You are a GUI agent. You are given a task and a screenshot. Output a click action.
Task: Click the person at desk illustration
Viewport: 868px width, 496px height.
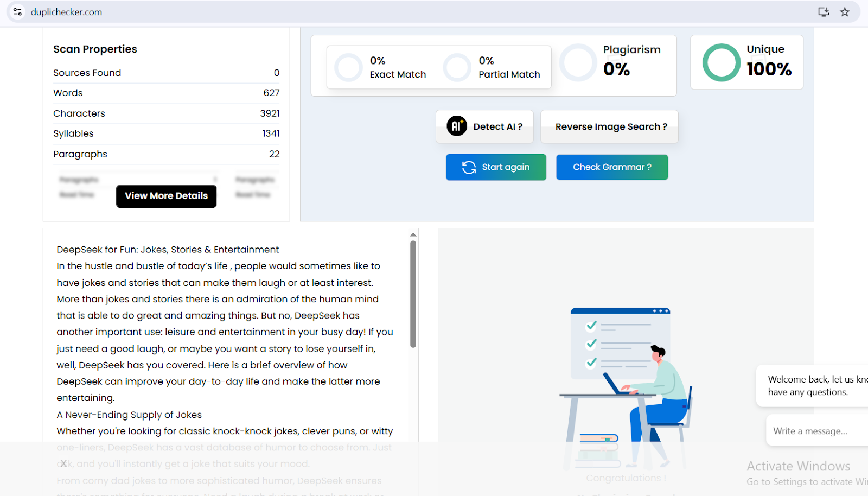click(x=626, y=387)
